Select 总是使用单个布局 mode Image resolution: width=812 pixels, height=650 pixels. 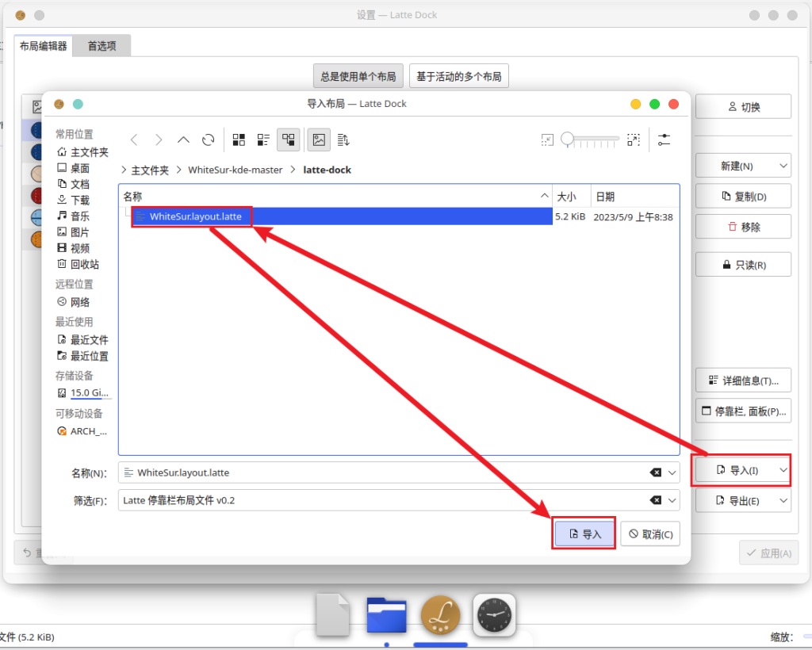click(358, 77)
